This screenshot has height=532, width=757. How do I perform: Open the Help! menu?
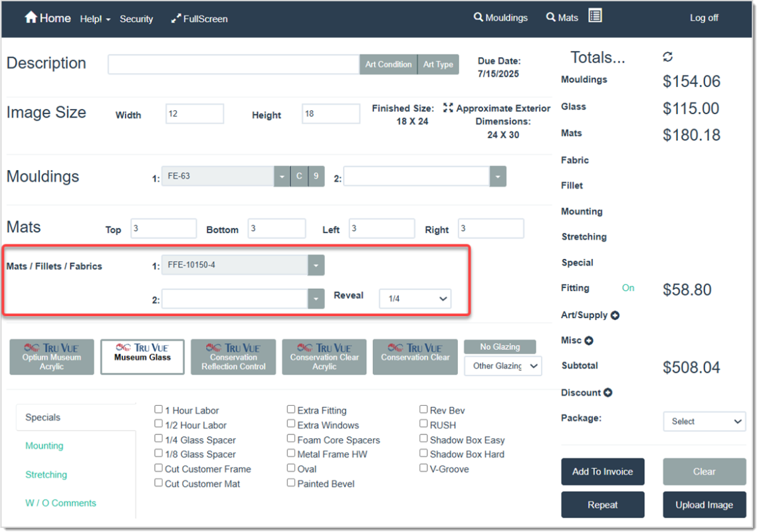coord(93,19)
